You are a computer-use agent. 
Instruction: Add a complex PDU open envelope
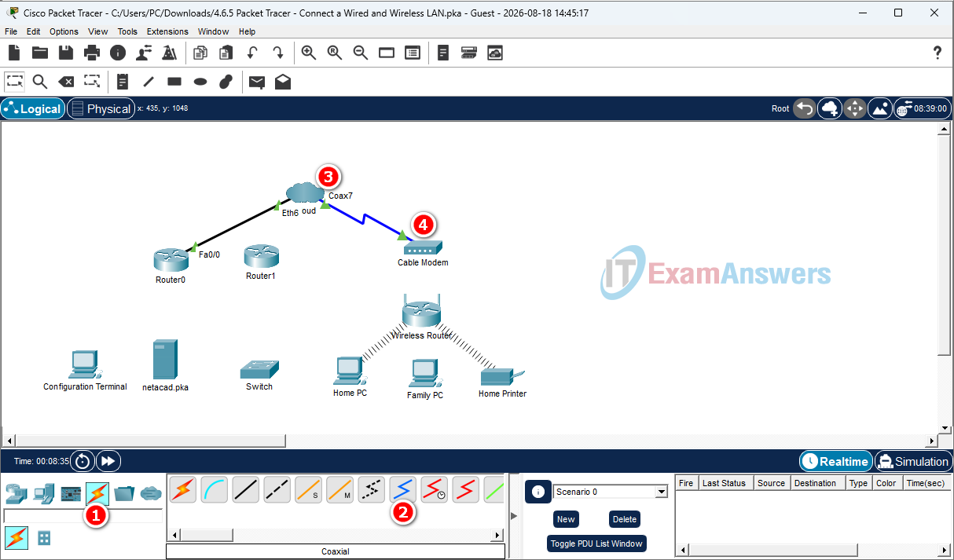point(283,81)
